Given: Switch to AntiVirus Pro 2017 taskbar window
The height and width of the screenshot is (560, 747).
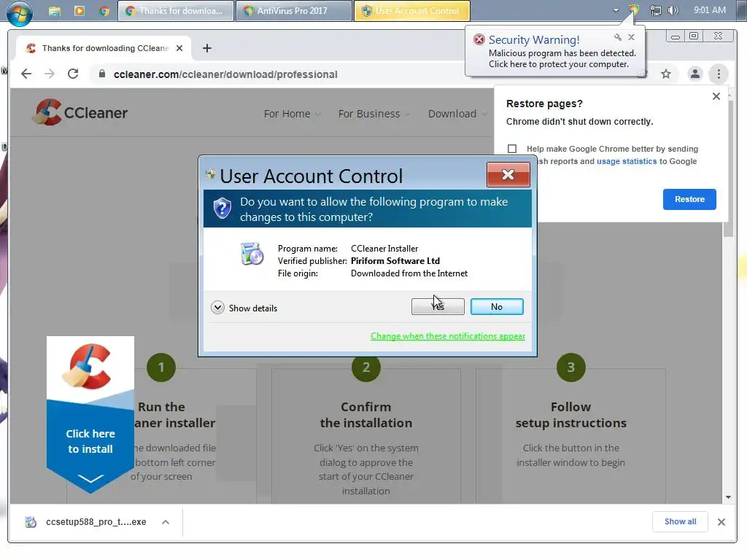Looking at the screenshot, I should [294, 11].
